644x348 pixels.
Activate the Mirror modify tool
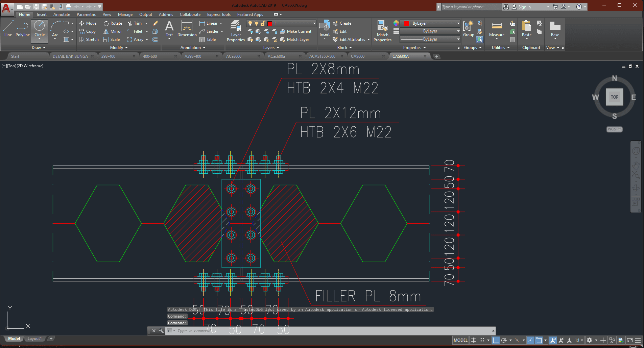(x=113, y=31)
